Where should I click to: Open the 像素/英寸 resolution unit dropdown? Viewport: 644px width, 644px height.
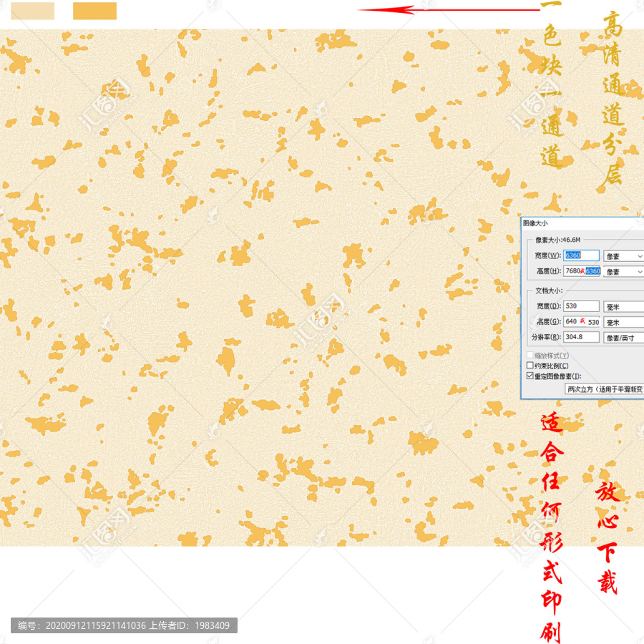pyautogui.click(x=623, y=338)
